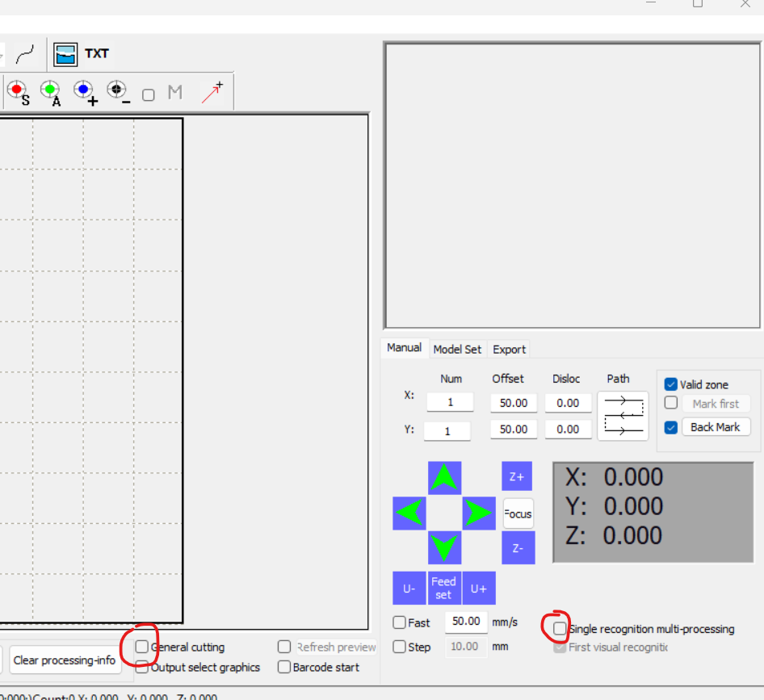Edit the Y Offset 50.00 field

point(514,430)
